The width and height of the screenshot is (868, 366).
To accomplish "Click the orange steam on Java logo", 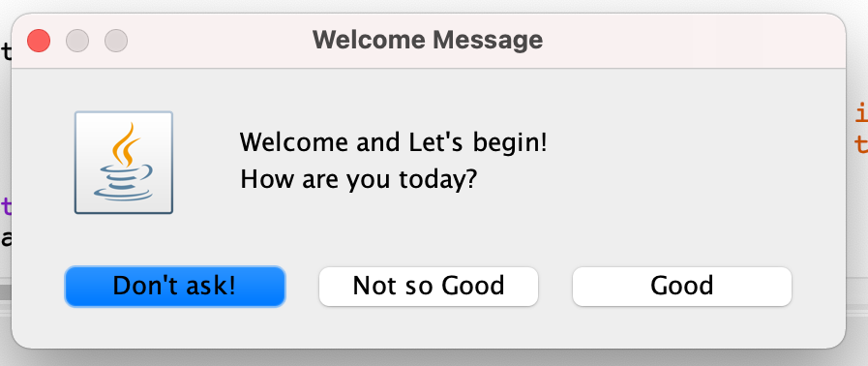I will pyautogui.click(x=125, y=144).
